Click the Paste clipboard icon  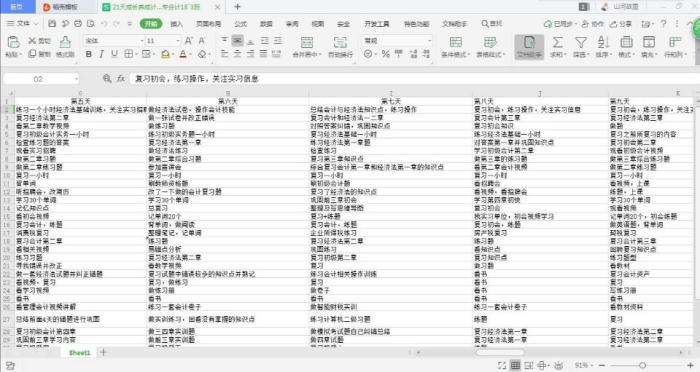point(13,42)
